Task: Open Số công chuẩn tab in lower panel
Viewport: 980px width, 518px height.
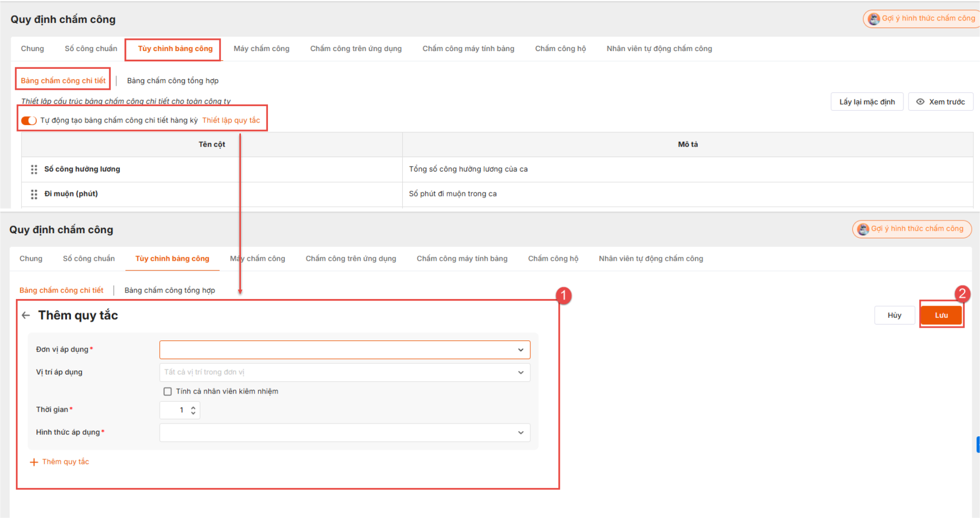Action: click(x=89, y=259)
